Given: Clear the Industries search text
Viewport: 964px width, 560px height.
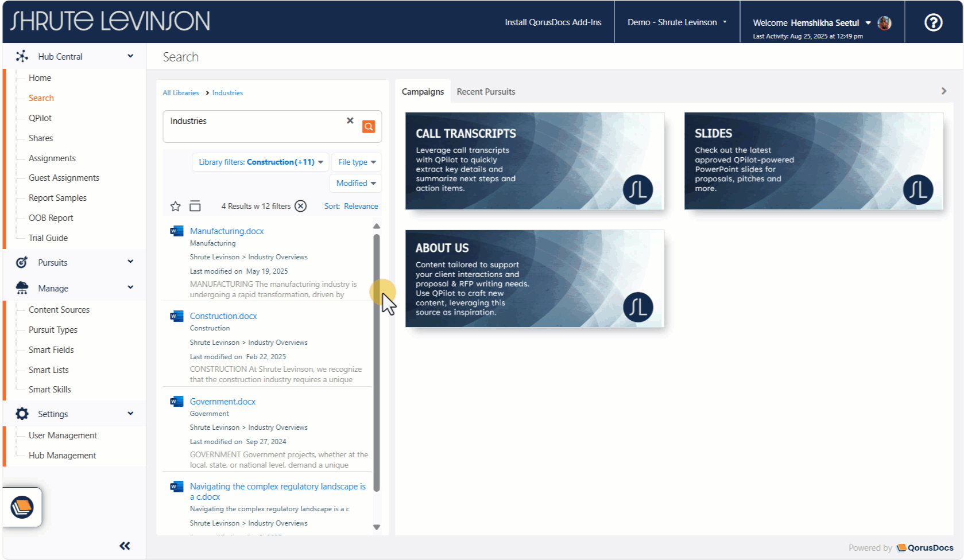Looking at the screenshot, I should [x=350, y=120].
